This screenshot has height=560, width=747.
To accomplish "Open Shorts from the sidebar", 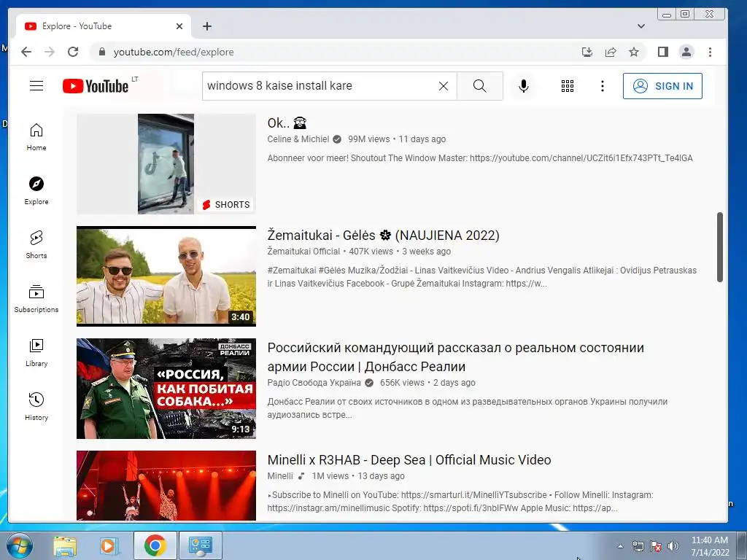I will (36, 245).
